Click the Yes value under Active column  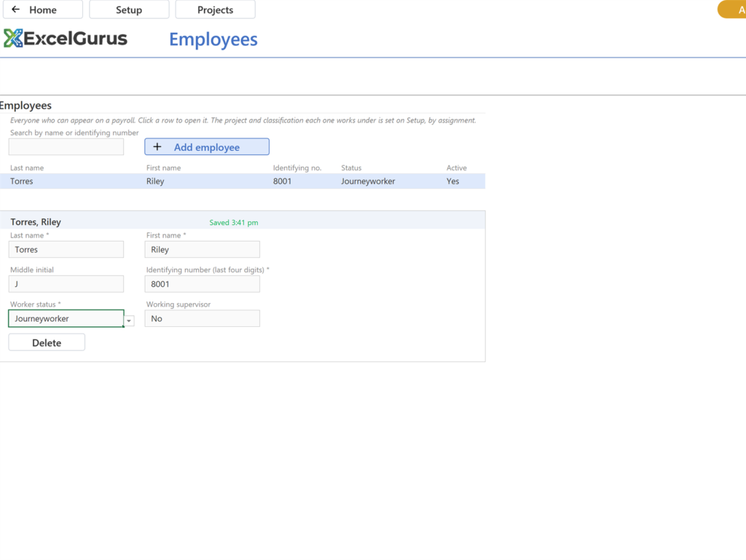tap(452, 181)
